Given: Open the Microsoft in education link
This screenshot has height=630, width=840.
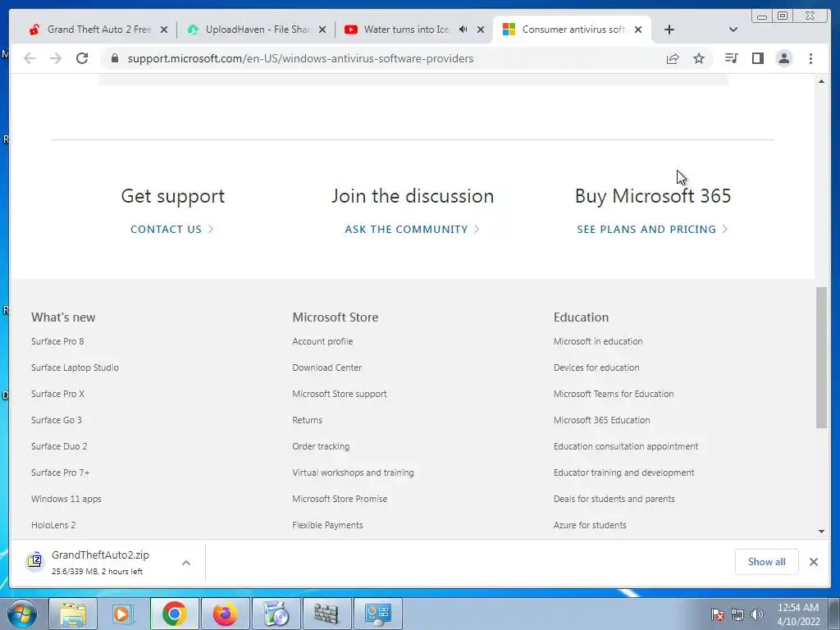Looking at the screenshot, I should [598, 341].
